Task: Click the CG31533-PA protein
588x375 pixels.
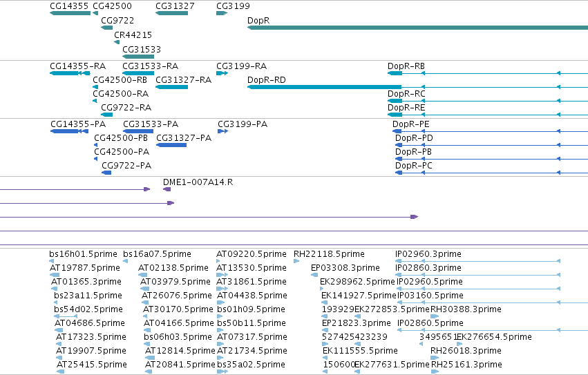Action: coord(138,131)
